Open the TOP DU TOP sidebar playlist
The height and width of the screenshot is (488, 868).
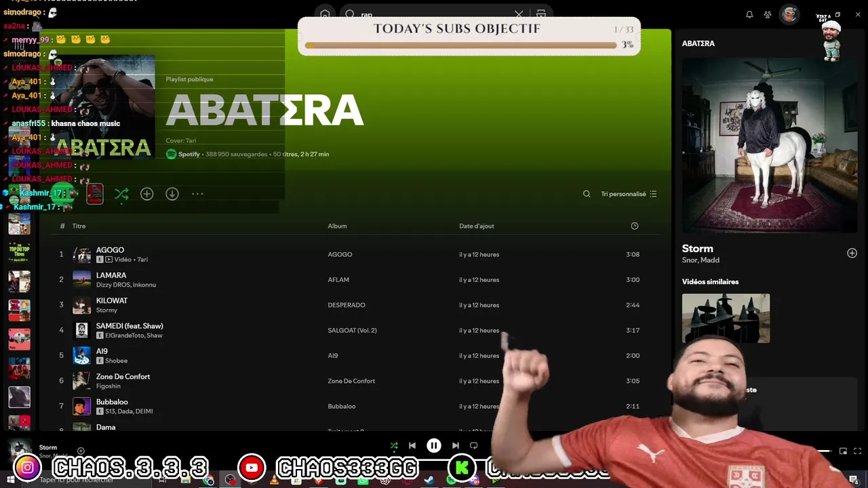tap(19, 252)
